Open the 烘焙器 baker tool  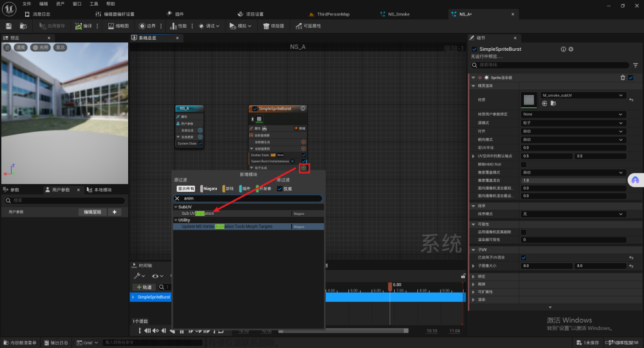pos(274,26)
